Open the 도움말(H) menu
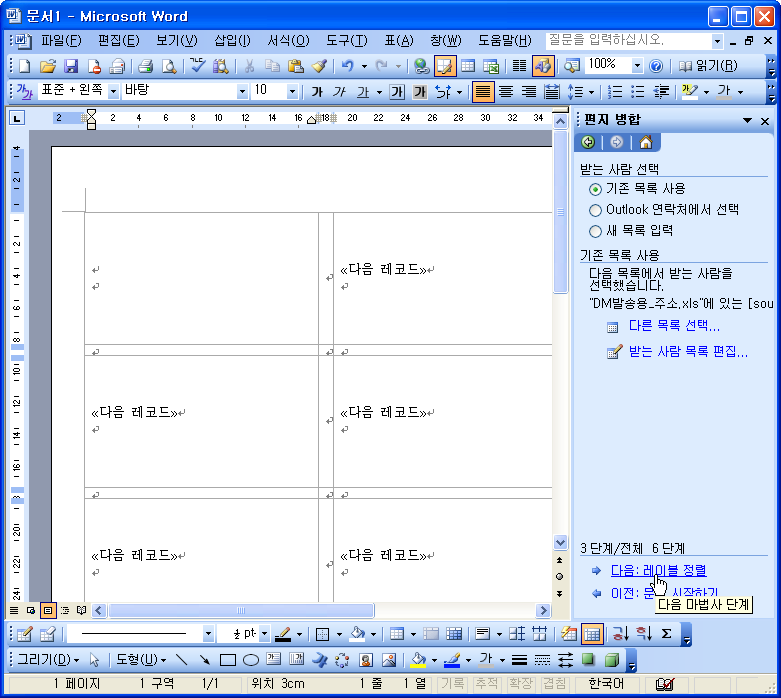Image resolution: width=781 pixels, height=698 pixels. (505, 40)
